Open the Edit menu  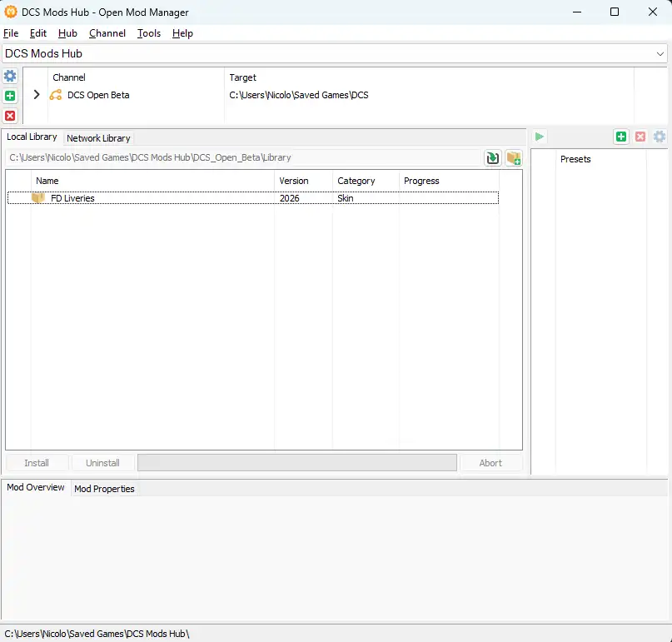tap(37, 33)
